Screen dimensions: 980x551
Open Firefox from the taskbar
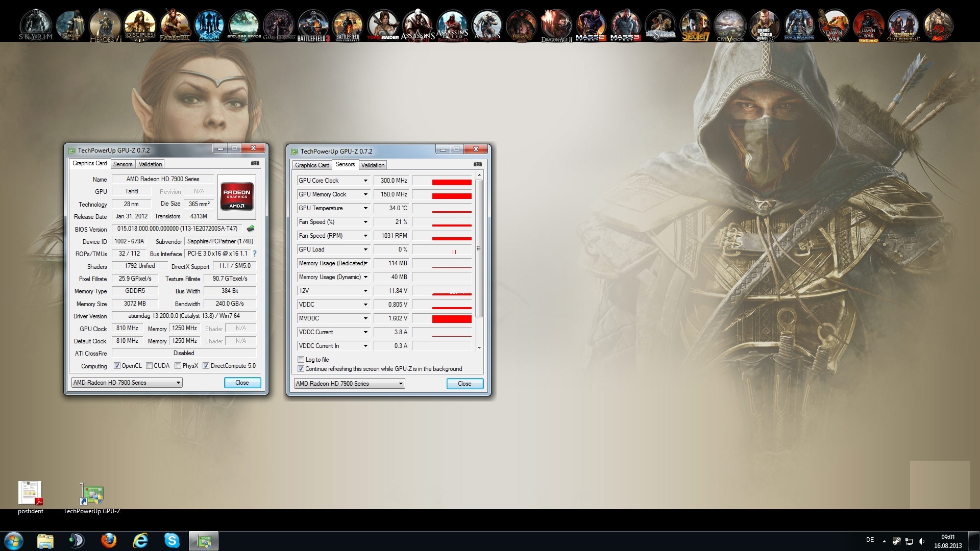pos(109,540)
